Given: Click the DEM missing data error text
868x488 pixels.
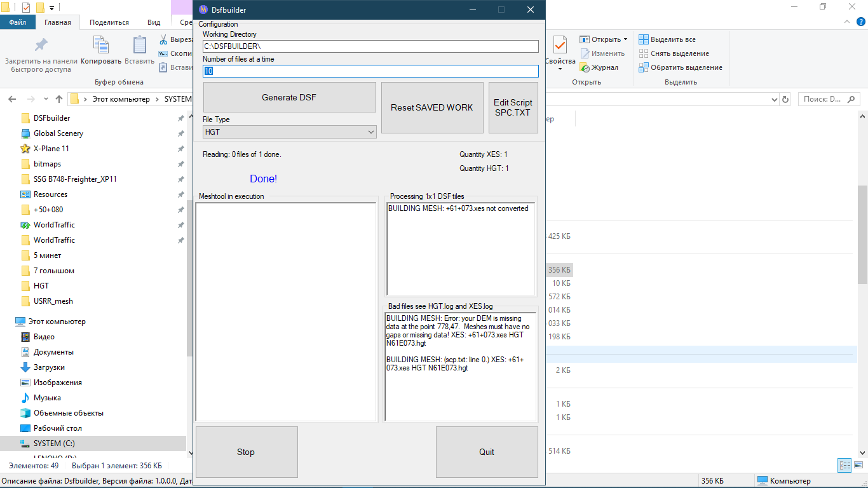Looking at the screenshot, I should click(x=458, y=331).
